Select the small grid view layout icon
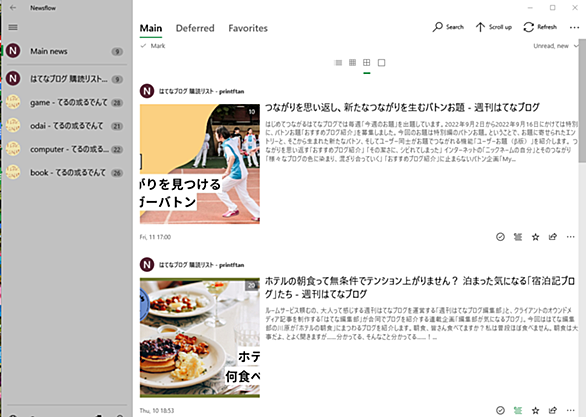Screen dimensions: 586x417 click(352, 62)
